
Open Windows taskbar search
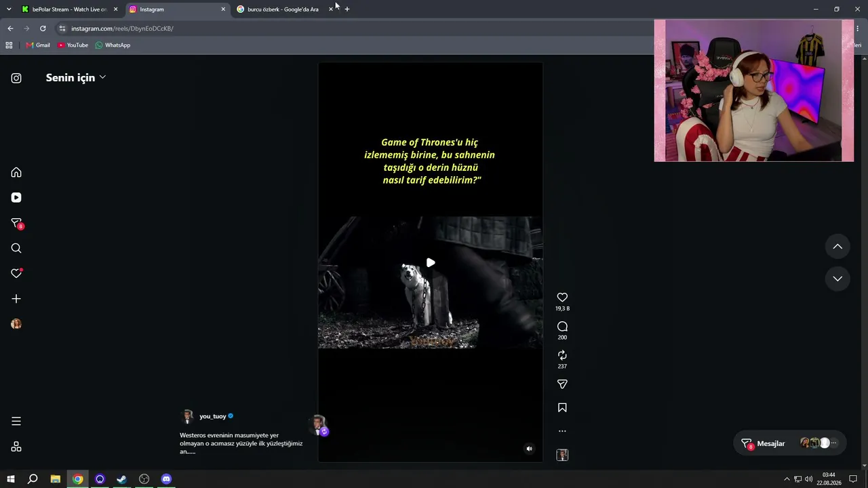33,479
